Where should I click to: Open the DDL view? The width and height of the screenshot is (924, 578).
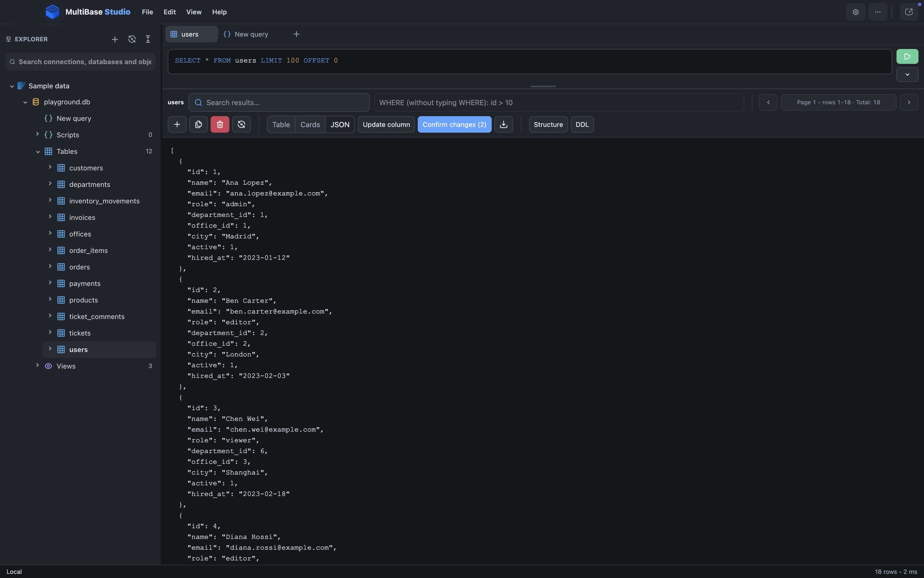582,125
